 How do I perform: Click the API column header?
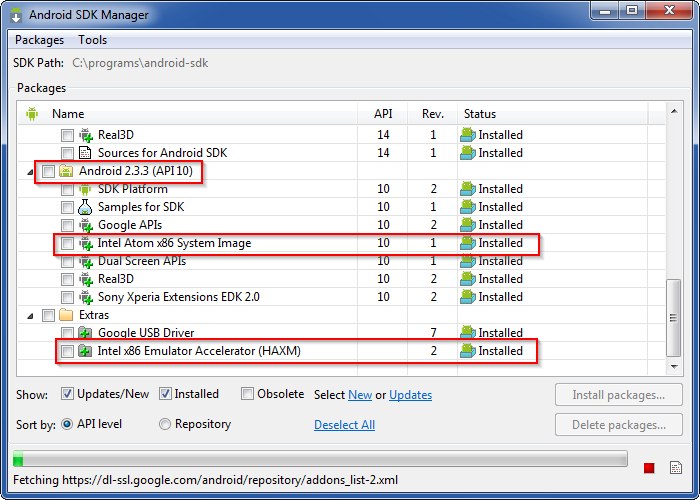383,114
